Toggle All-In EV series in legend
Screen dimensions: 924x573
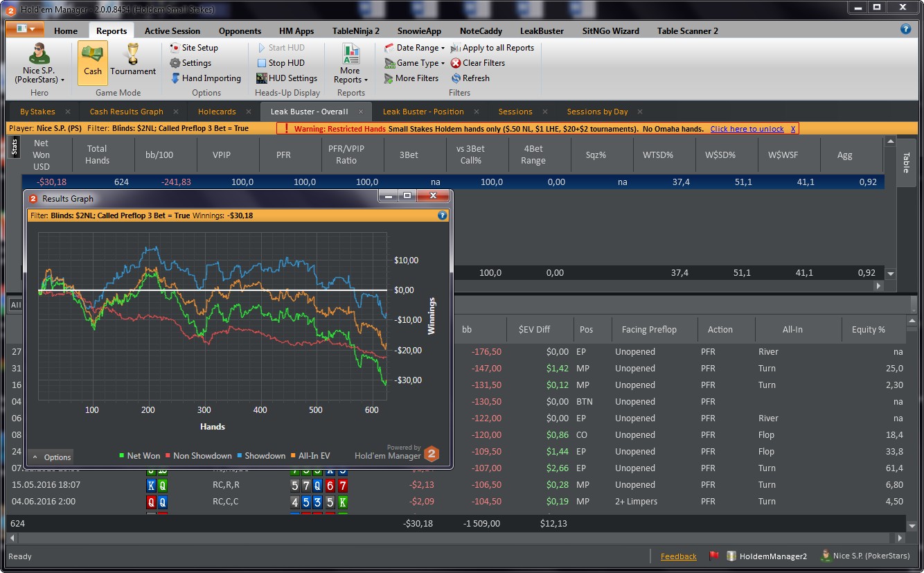[310, 455]
